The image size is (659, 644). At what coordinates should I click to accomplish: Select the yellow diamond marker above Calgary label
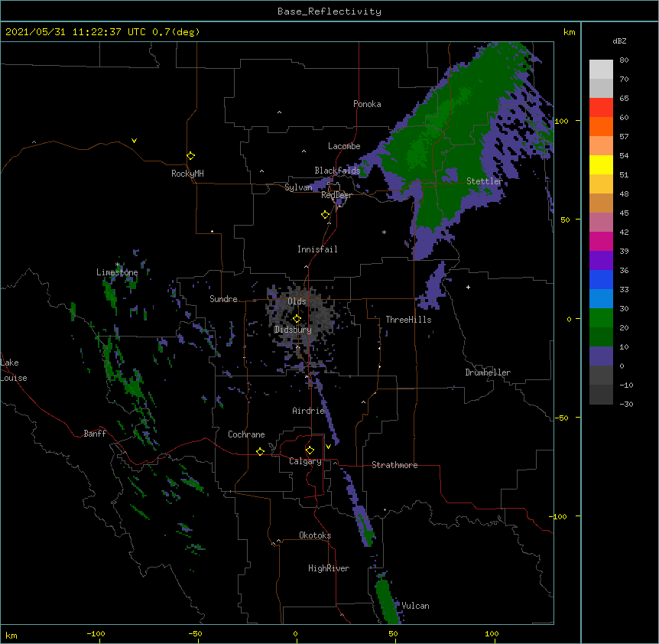310,450
